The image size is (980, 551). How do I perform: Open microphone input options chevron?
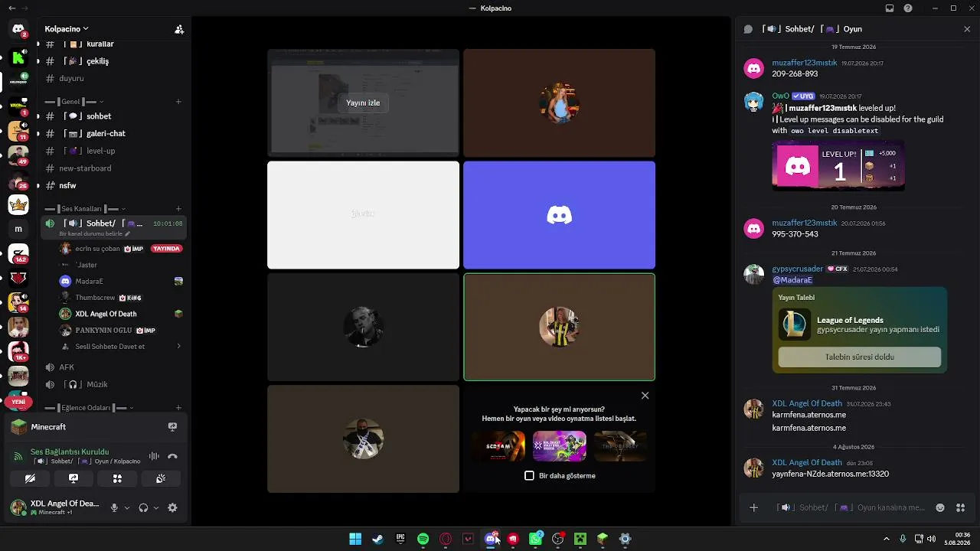[x=126, y=507]
